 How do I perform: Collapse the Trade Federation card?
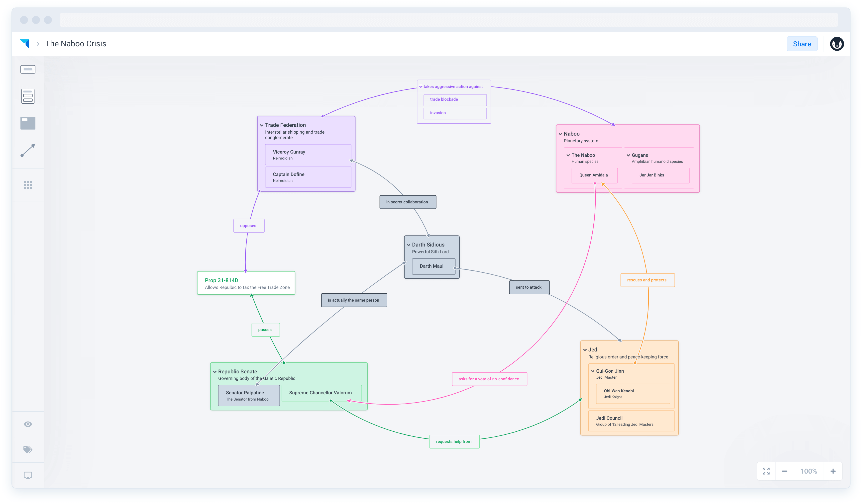(x=262, y=125)
